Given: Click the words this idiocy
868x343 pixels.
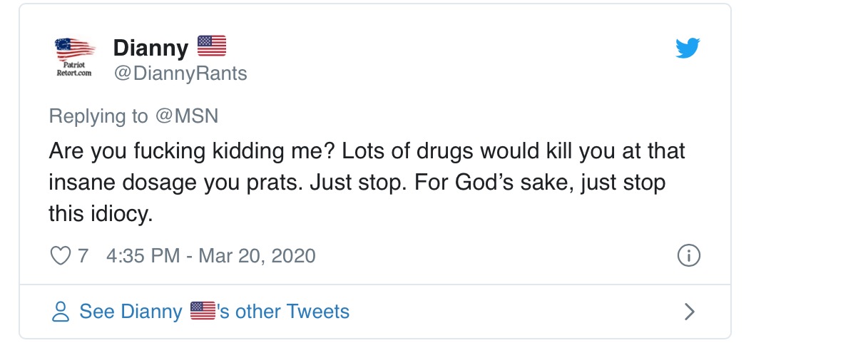Looking at the screenshot, I should (x=101, y=213).
